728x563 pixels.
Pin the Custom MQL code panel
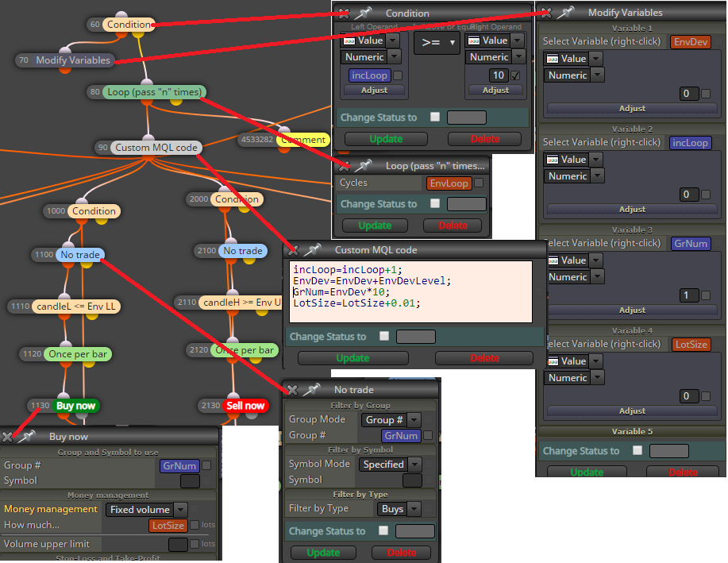pos(314,249)
